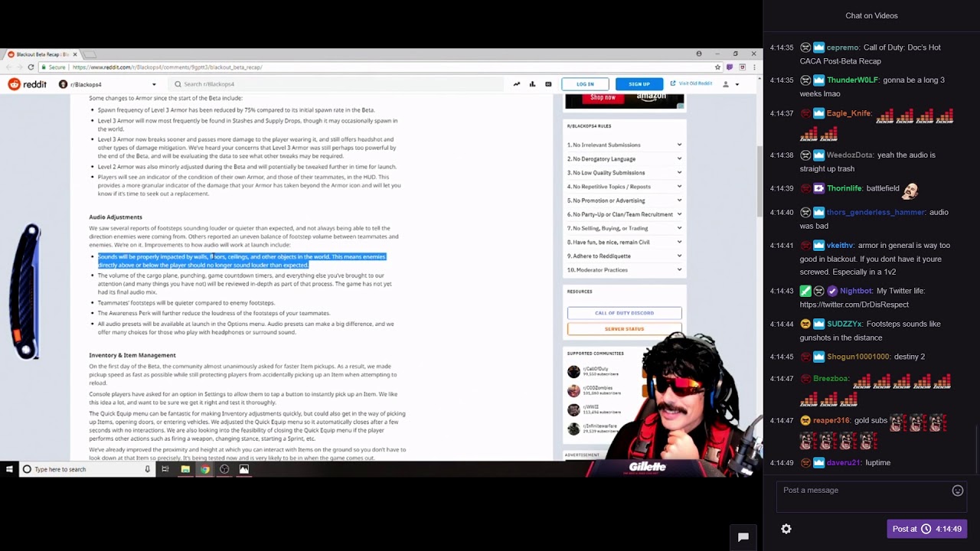Open the emote picker smiley icon
Image resolution: width=980 pixels, height=551 pixels.
click(x=957, y=491)
